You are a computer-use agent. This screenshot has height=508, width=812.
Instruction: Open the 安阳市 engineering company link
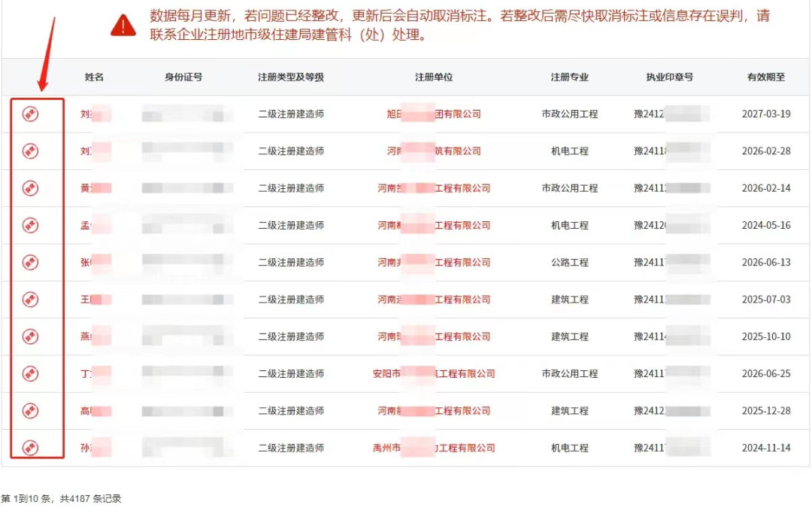[433, 374]
